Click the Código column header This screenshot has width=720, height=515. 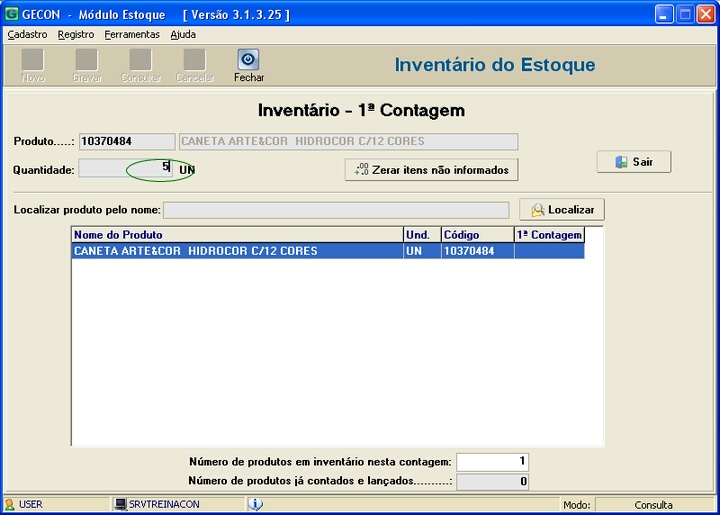[x=478, y=235]
